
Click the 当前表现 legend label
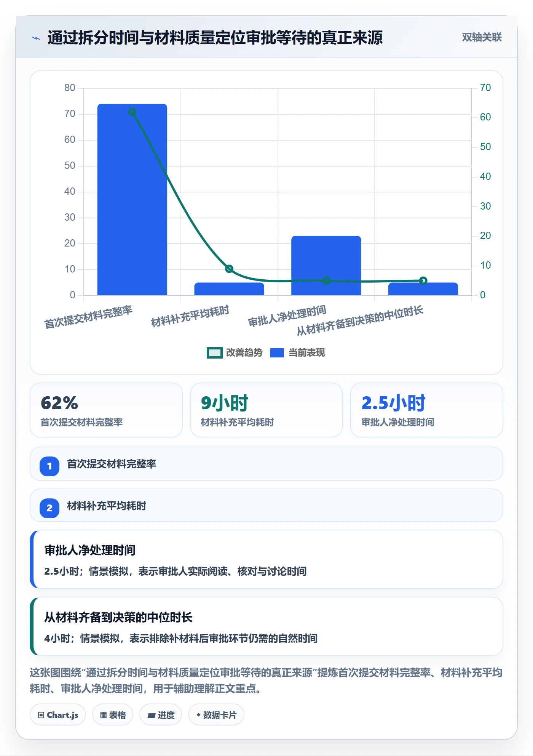coord(307,353)
